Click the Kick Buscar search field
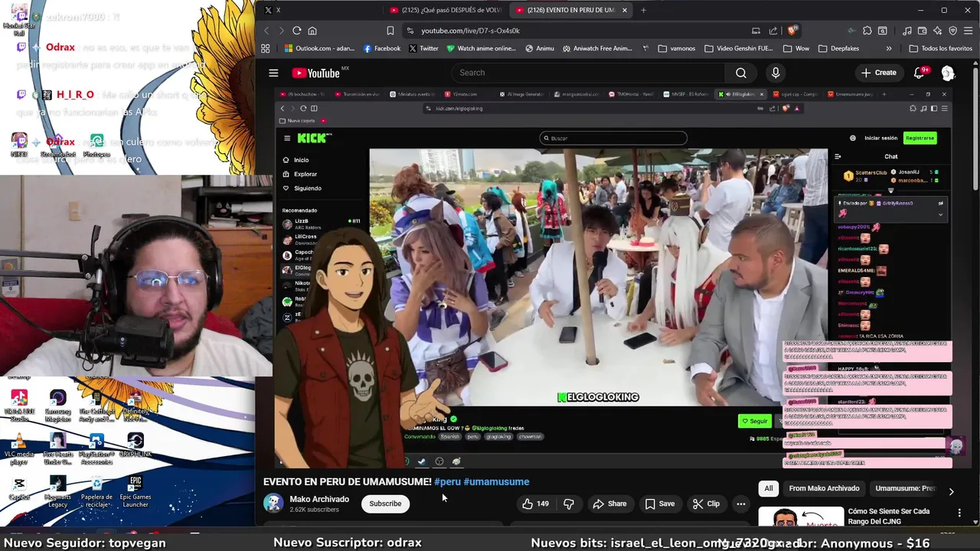Viewport: 980px width, 551px height. (x=613, y=139)
